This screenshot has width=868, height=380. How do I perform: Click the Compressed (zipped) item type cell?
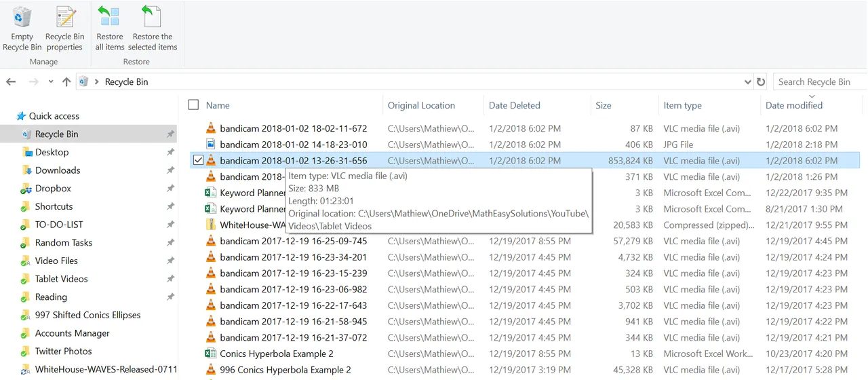coord(709,225)
